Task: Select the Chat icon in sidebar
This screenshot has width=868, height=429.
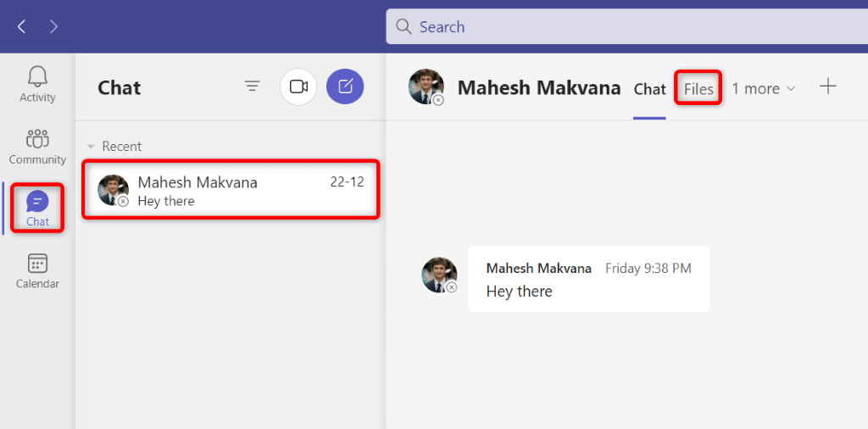Action: coord(37,208)
